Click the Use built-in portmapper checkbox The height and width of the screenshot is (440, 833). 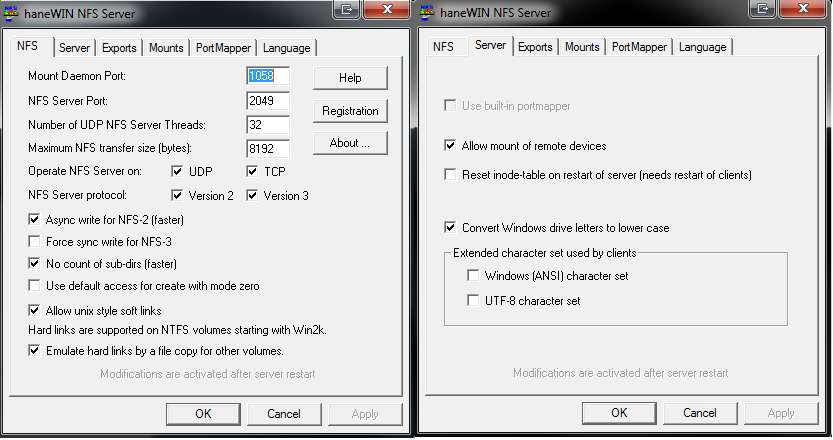click(x=450, y=105)
